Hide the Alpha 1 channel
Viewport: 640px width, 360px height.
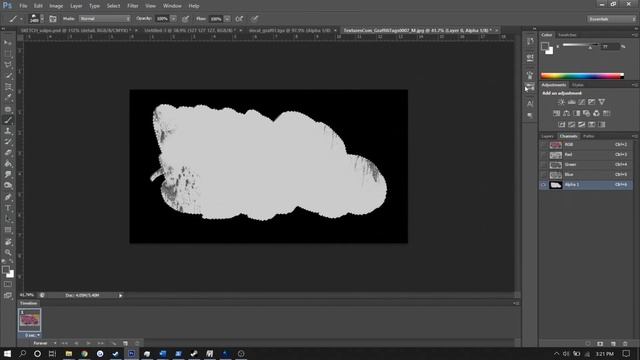click(x=544, y=185)
